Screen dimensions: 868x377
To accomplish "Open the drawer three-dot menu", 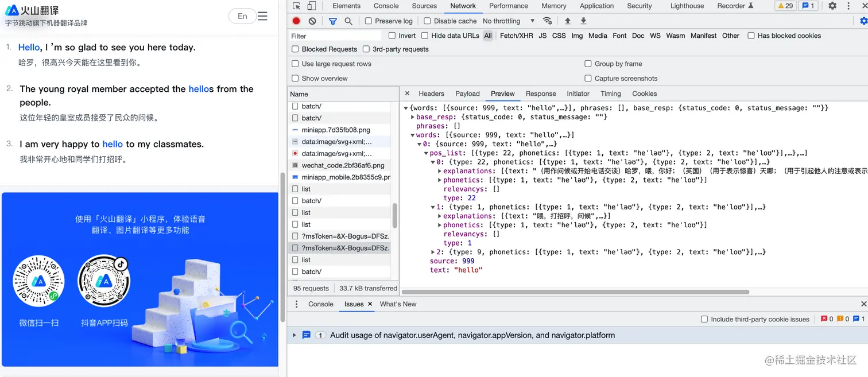I will (x=296, y=304).
